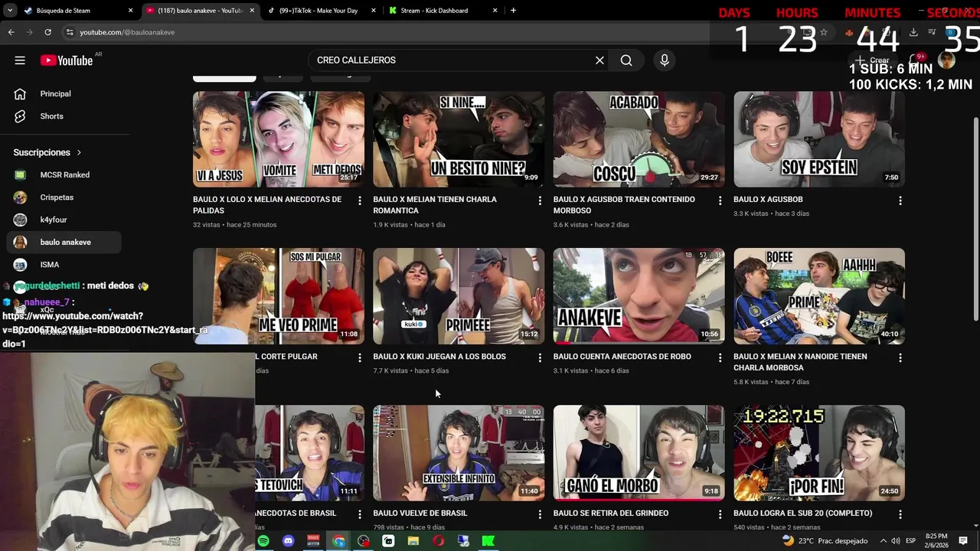Play the ANAKEVE thumbnail video
The width and height of the screenshot is (980, 551).
pyautogui.click(x=639, y=296)
